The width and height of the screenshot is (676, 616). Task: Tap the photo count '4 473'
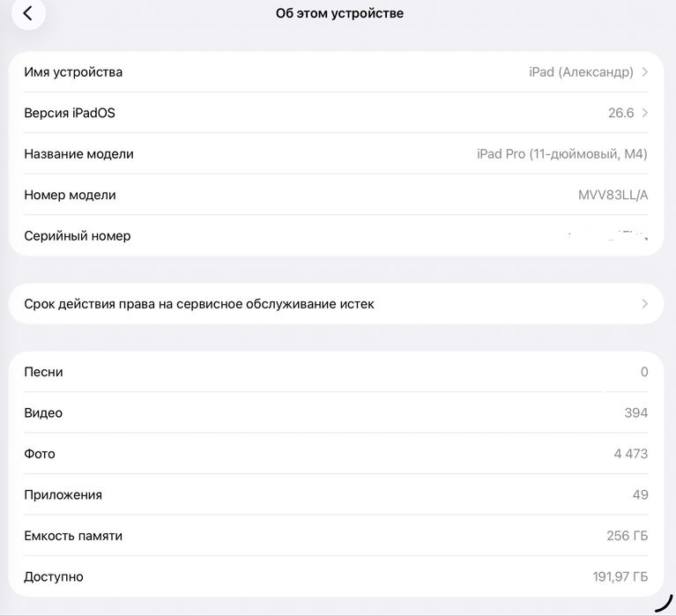pos(631,454)
